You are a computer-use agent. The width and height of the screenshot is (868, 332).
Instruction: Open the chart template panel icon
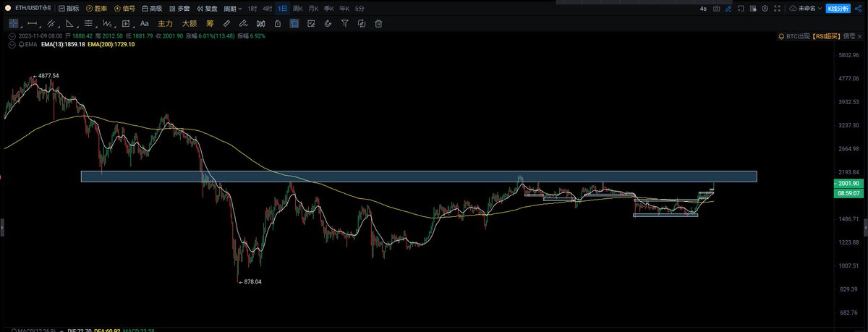tap(753, 9)
